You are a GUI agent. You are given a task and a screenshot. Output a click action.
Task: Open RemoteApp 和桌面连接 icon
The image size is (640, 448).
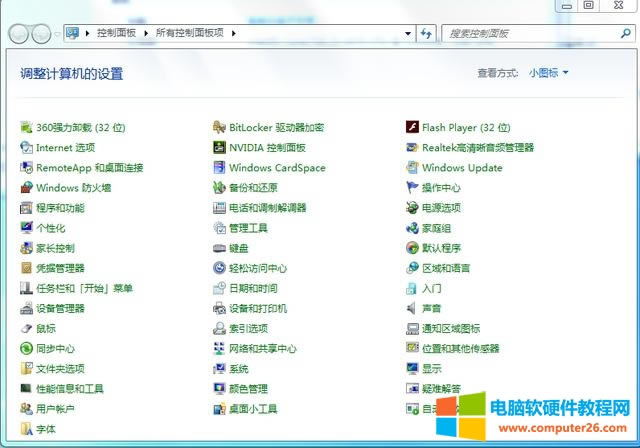(x=27, y=167)
